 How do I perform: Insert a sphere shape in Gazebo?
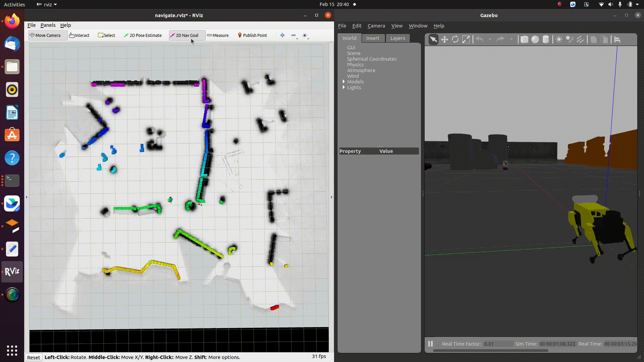(535, 40)
